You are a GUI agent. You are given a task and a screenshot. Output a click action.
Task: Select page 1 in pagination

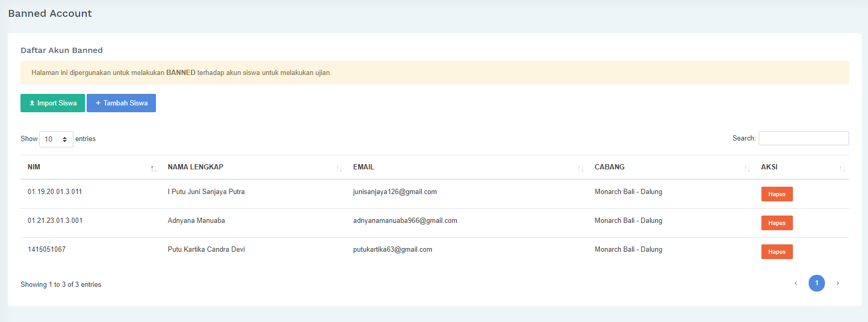[817, 283]
